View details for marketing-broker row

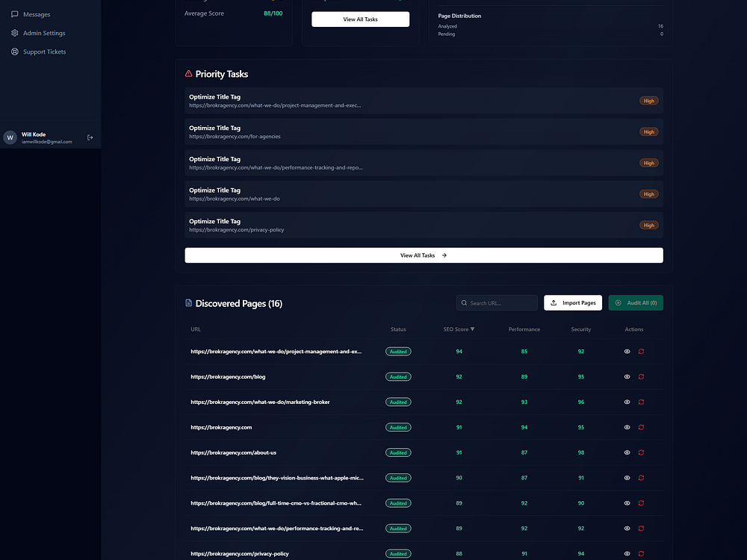(x=627, y=402)
